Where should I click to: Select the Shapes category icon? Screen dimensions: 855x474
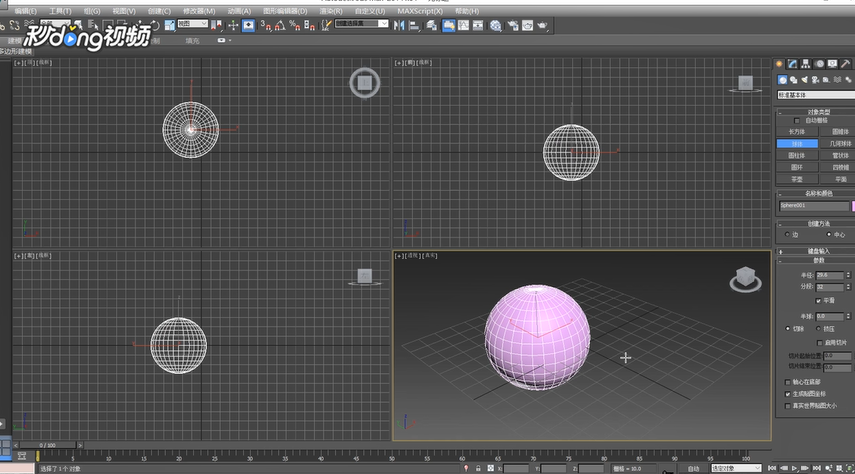pos(793,80)
